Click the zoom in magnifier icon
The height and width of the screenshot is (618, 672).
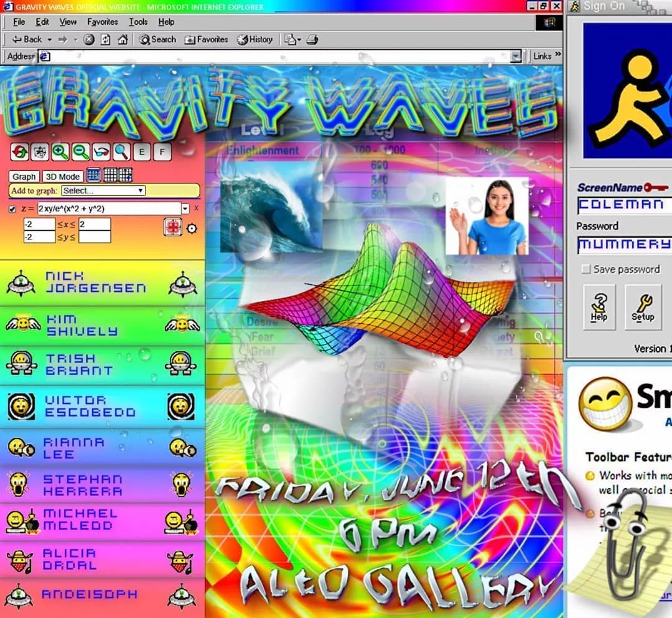(60, 151)
